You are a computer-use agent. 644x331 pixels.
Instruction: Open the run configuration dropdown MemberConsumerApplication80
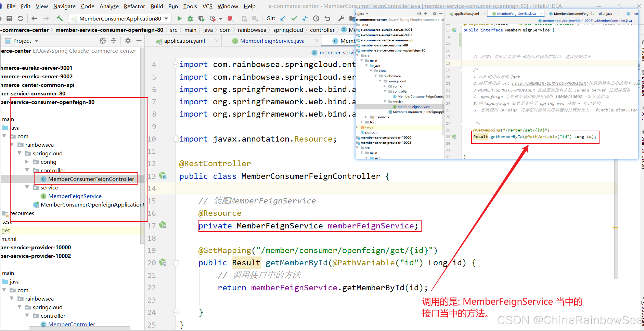tap(120, 18)
